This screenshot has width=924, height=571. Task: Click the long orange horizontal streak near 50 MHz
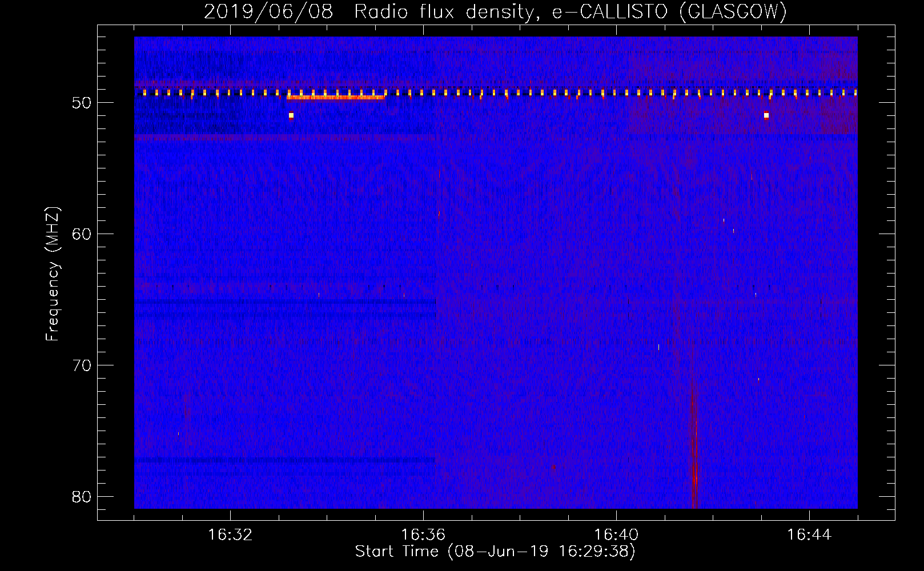pyautogui.click(x=336, y=97)
